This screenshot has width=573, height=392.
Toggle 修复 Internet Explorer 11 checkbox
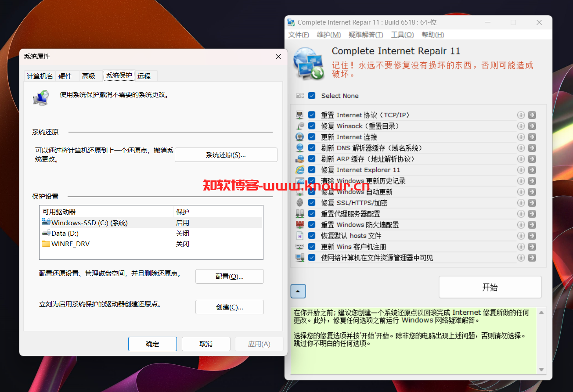pos(312,170)
